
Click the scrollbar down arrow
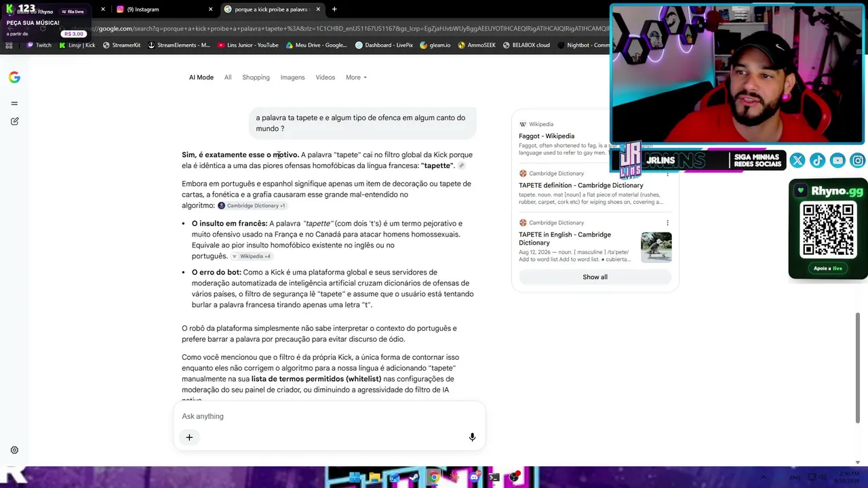858,462
